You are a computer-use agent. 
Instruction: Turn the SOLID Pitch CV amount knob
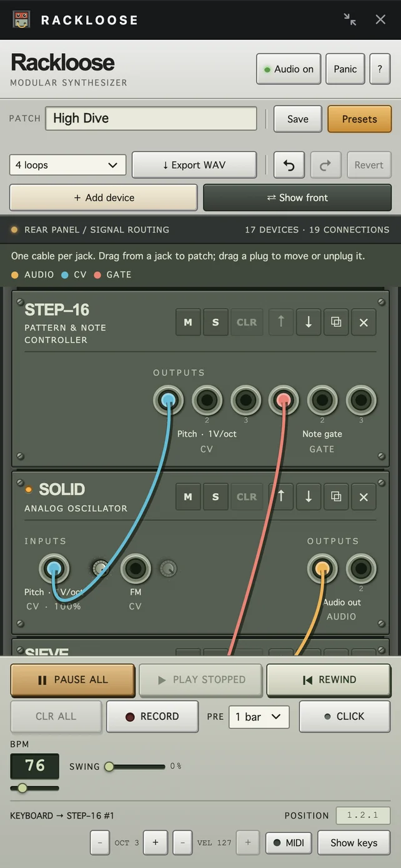tap(101, 569)
